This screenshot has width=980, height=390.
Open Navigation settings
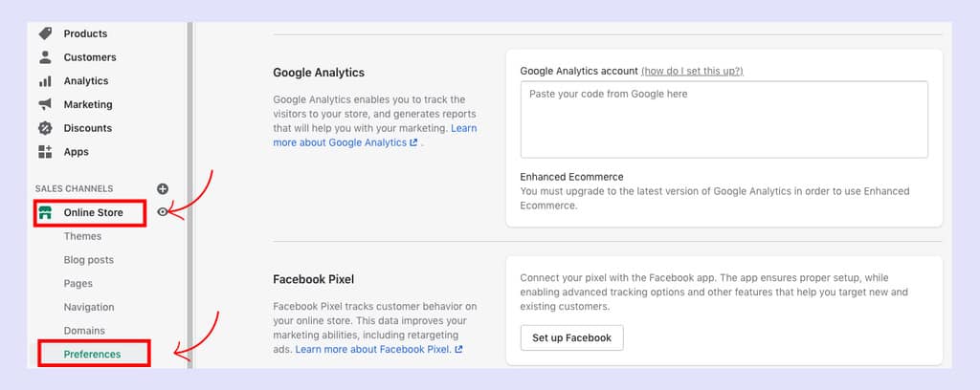pos(89,307)
